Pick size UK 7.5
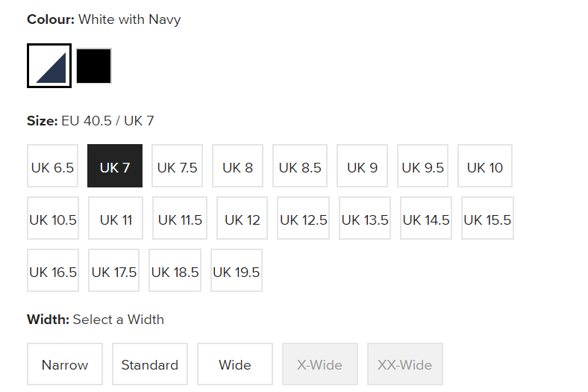 click(177, 166)
